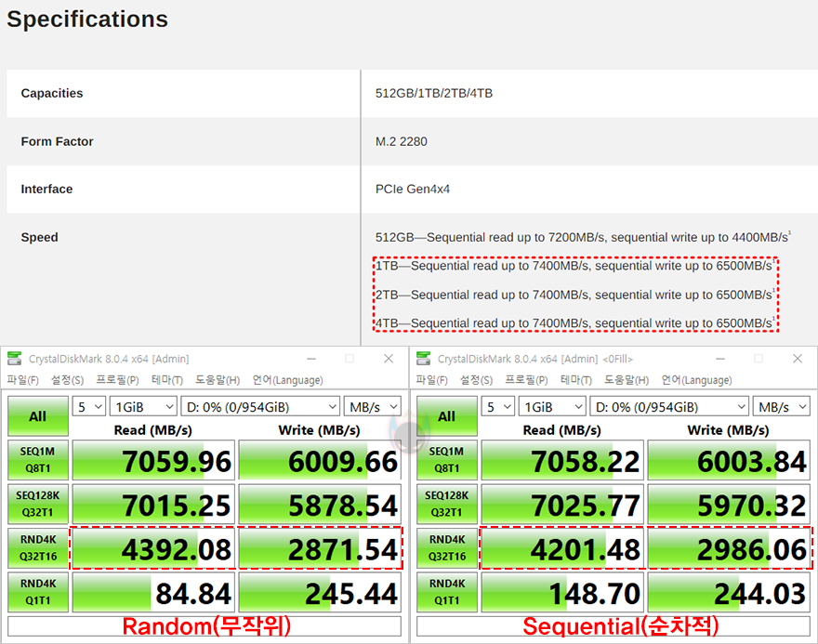Viewport: 818px width, 644px height.
Task: Click the 7058.22 read result
Action: [562, 460]
